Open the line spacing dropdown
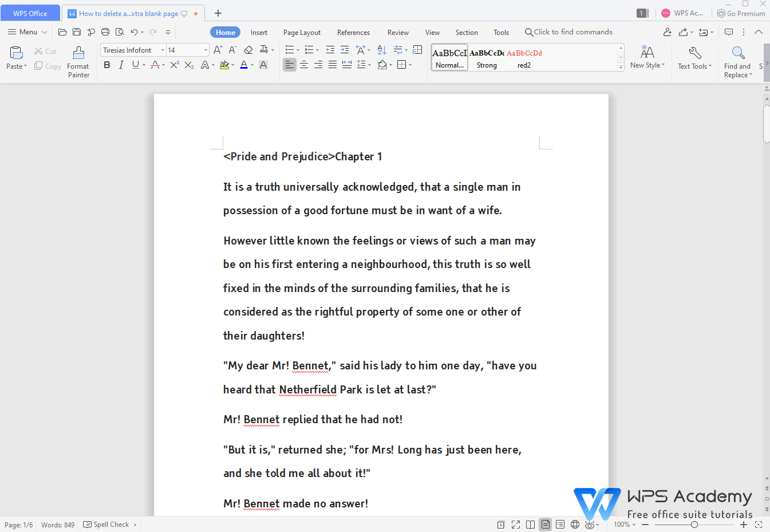 tap(370, 65)
